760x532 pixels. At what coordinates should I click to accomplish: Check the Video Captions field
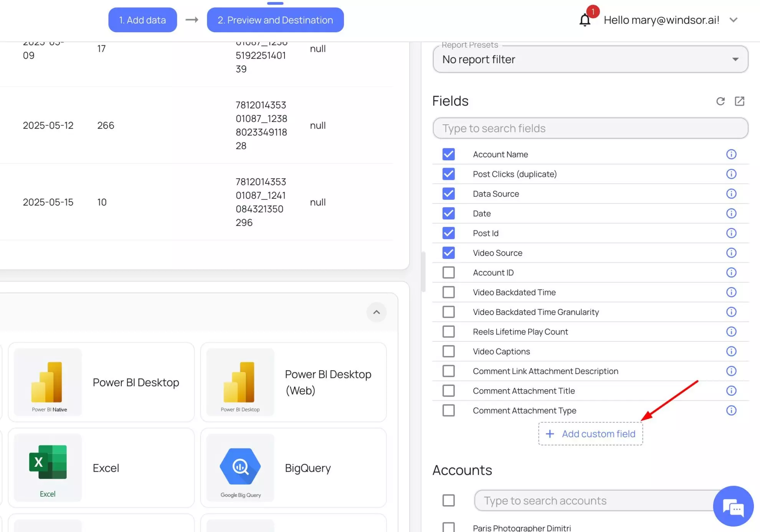coord(448,351)
